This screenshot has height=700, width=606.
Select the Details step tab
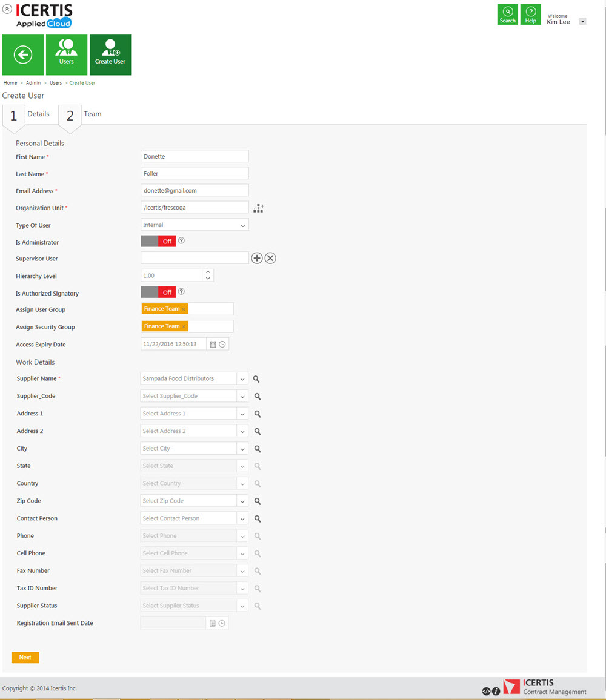point(38,114)
